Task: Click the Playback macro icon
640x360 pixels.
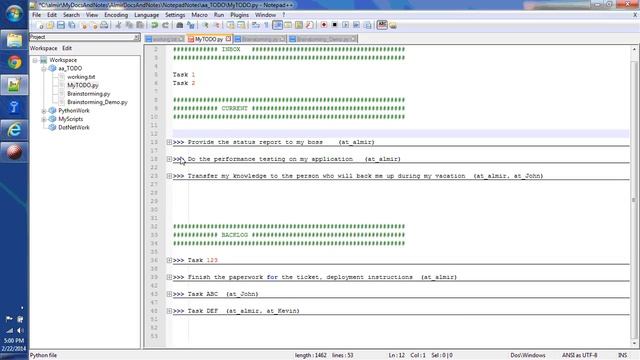Action: pos(345,25)
